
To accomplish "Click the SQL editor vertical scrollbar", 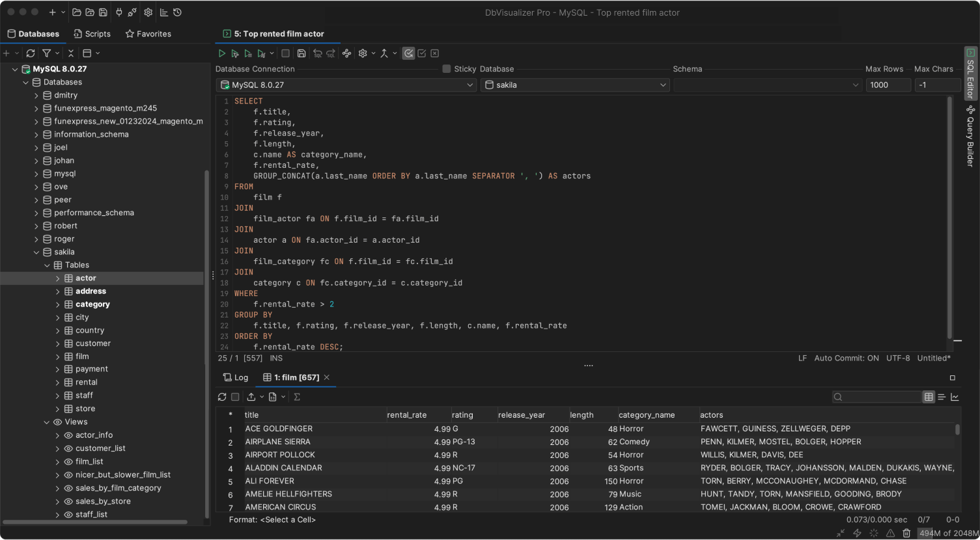I will coord(950,218).
